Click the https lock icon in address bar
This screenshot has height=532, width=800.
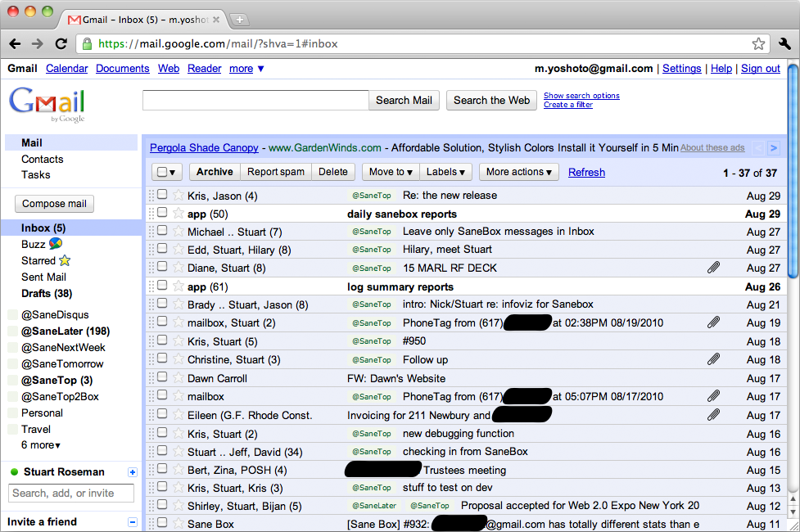[88, 44]
